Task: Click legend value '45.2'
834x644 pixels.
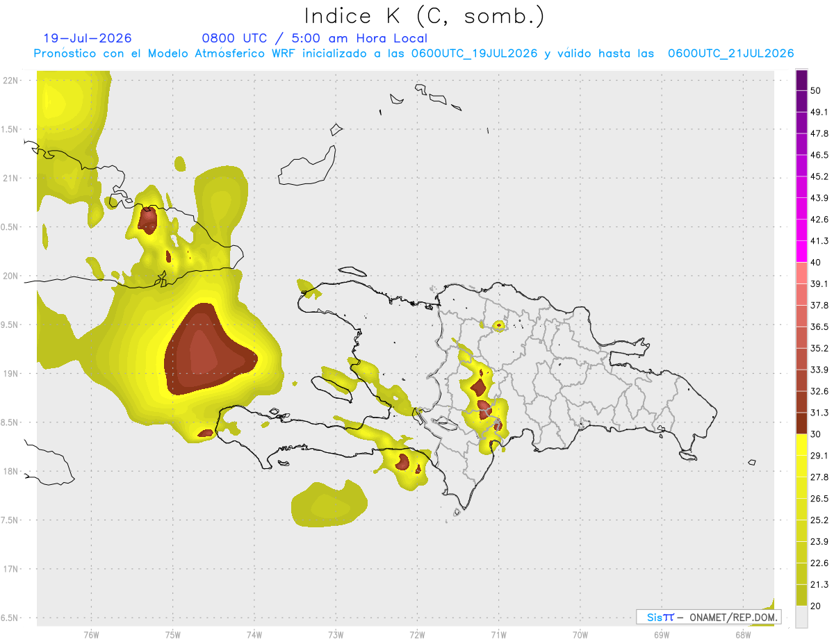Action: pyautogui.click(x=819, y=176)
